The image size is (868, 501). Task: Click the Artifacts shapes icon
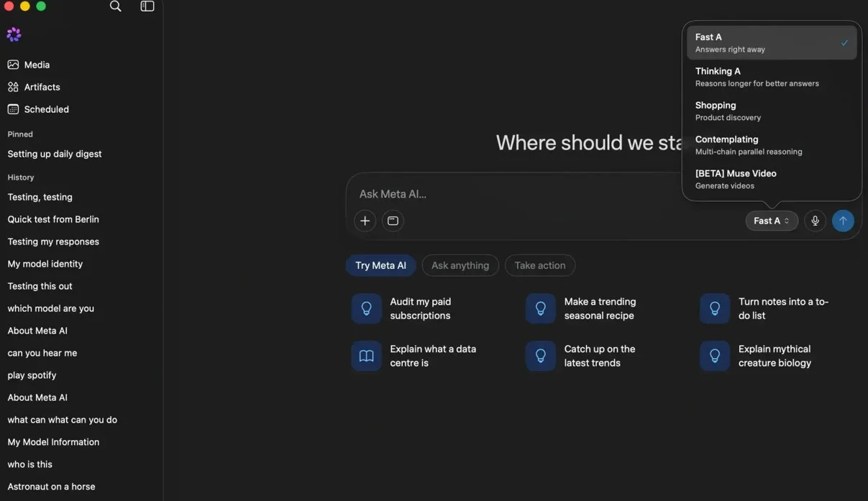point(13,87)
